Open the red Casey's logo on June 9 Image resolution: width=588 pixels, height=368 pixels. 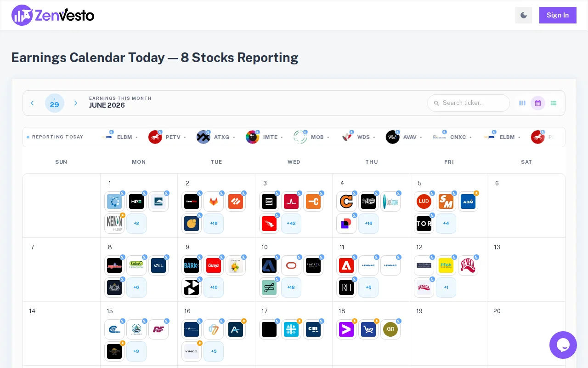[214, 265]
